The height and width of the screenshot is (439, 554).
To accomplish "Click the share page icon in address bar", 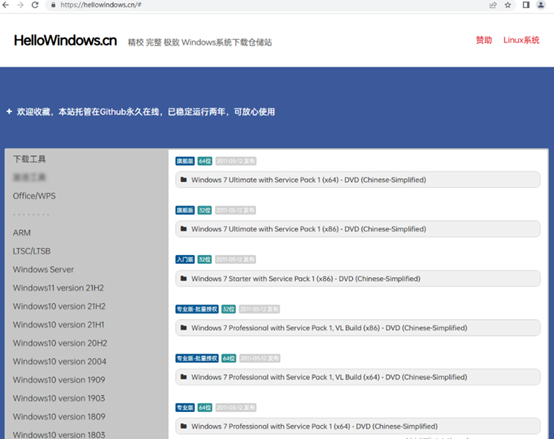I will pos(493,5).
